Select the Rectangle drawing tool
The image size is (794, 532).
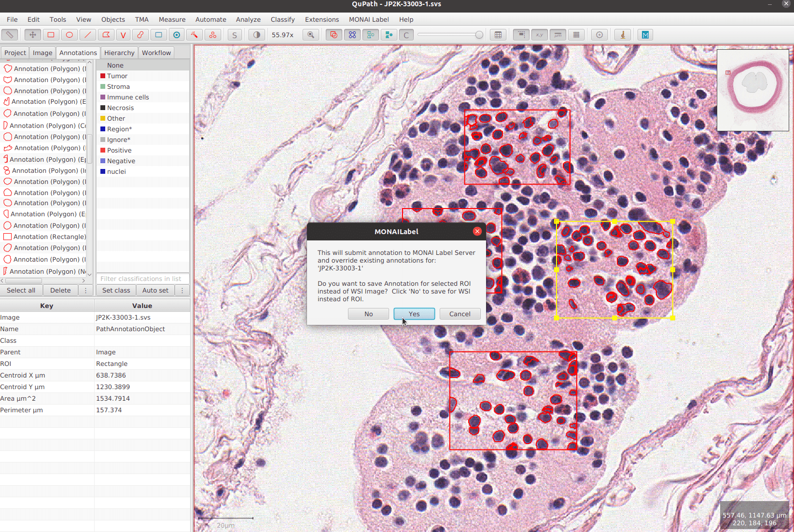(x=51, y=35)
